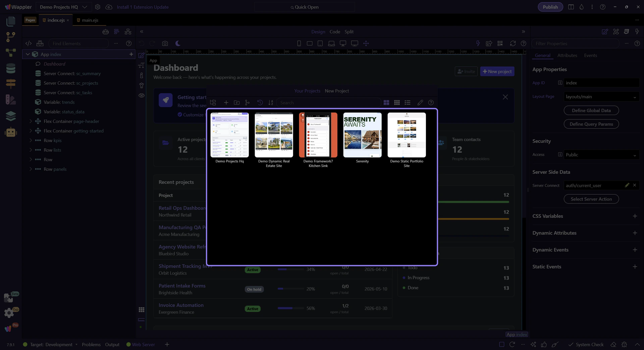Screen dimensions: 644x350
Task: Expand the Flex Container page-header node
Action: (31, 121)
